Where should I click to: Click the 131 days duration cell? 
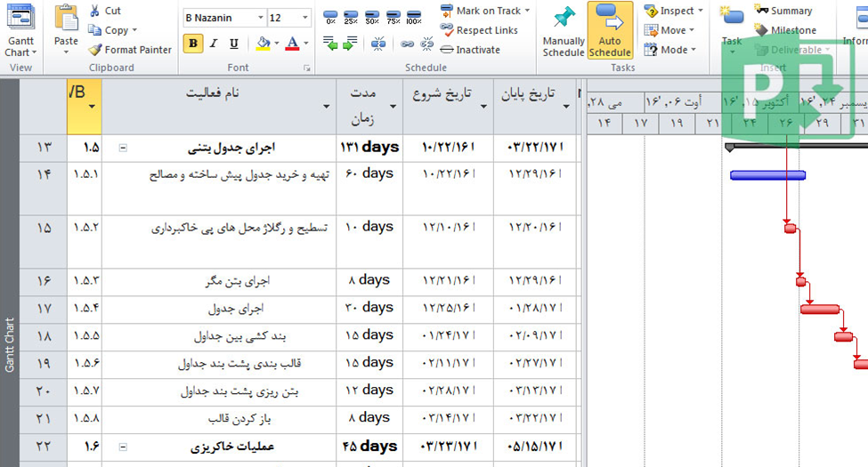coord(369,148)
